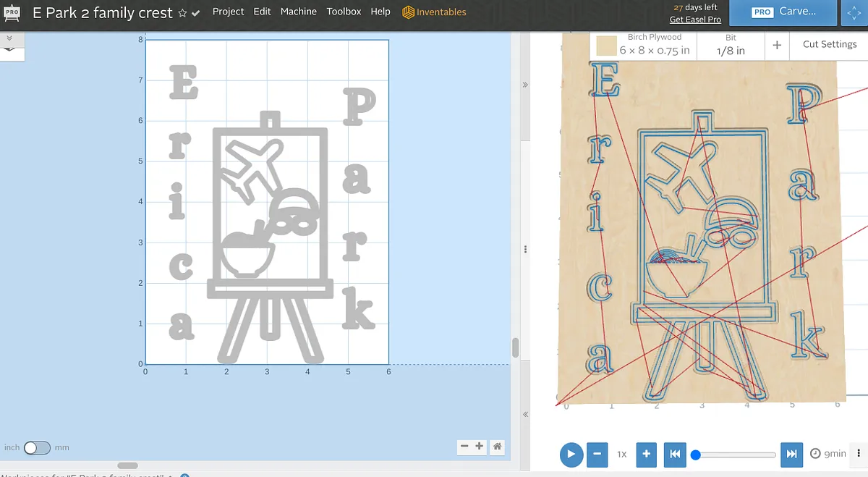Image resolution: width=868 pixels, height=477 pixels.
Task: Zoom out of the design canvas
Action: [x=465, y=447]
